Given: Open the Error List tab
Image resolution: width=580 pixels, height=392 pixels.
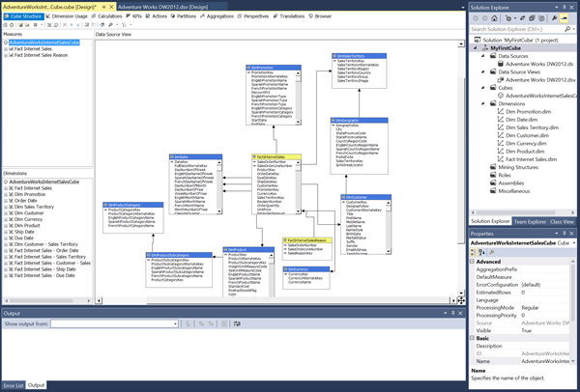Looking at the screenshot, I should [13, 385].
